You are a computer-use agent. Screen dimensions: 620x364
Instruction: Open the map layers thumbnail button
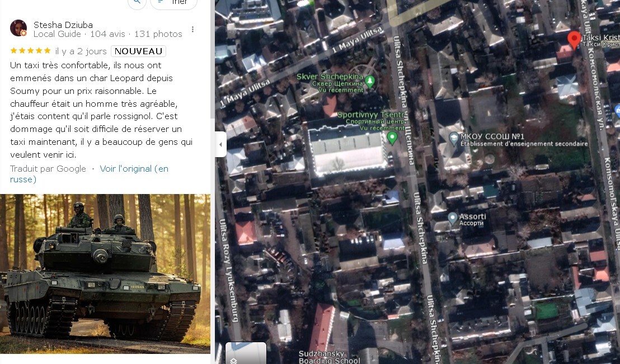point(246,353)
